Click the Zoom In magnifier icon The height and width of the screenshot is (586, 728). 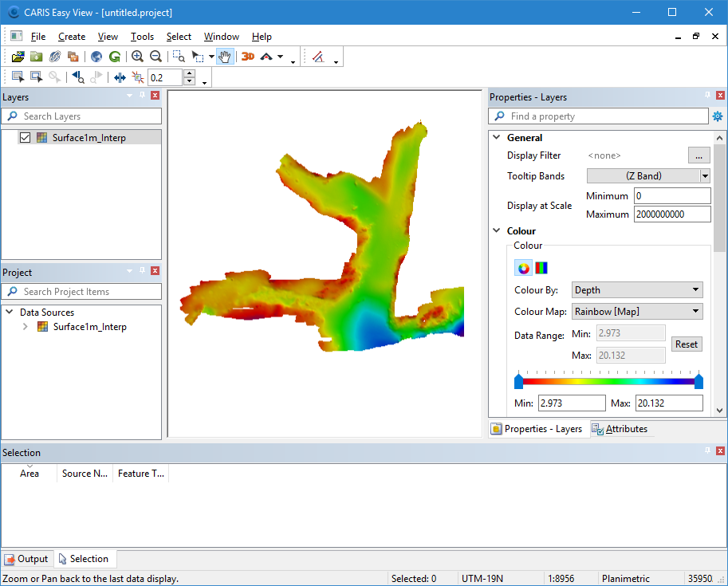(x=137, y=57)
